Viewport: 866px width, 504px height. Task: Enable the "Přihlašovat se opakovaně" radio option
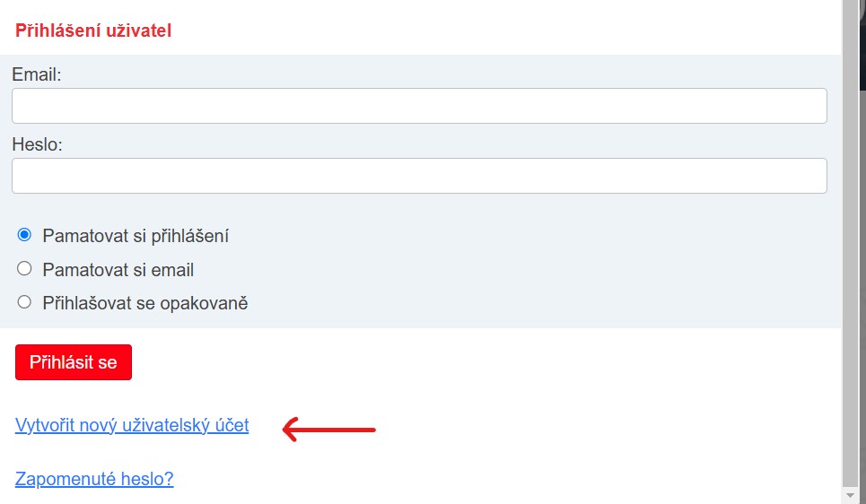[24, 302]
